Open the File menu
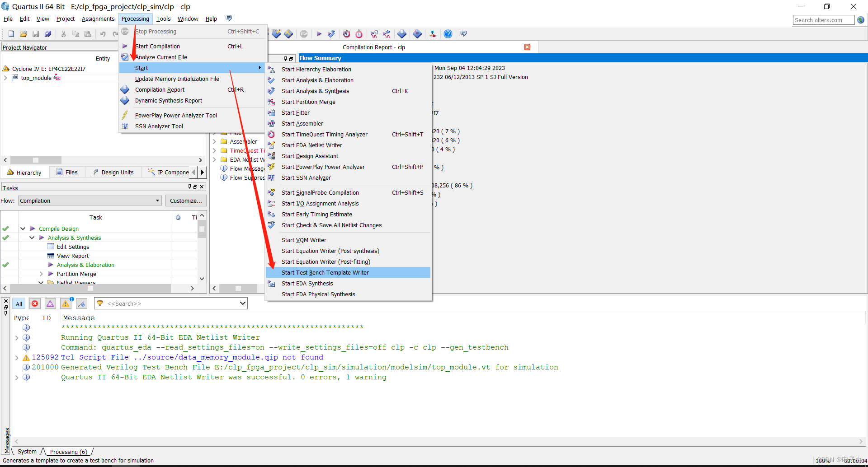This screenshot has height=467, width=868. pos(8,19)
